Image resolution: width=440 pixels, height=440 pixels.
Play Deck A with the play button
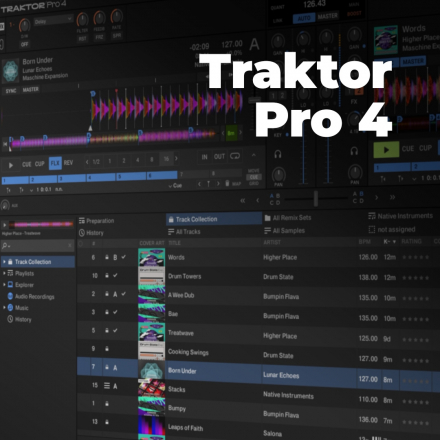[x=11, y=165]
